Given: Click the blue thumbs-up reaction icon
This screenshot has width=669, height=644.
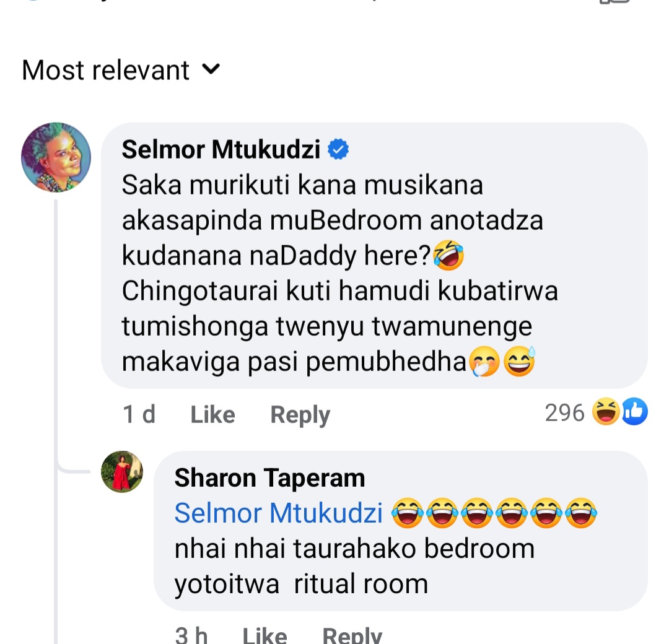Looking at the screenshot, I should (634, 412).
